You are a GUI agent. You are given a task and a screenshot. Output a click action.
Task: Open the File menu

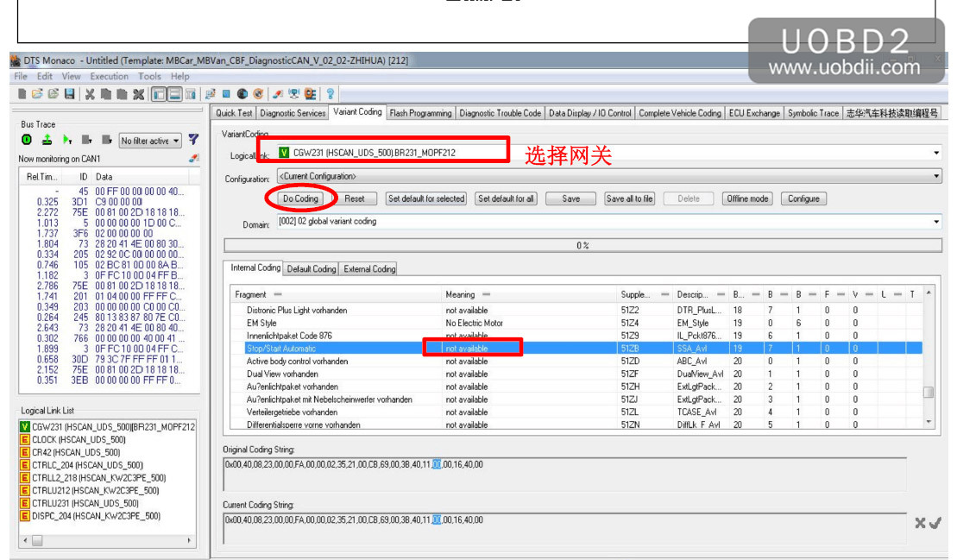(x=21, y=76)
